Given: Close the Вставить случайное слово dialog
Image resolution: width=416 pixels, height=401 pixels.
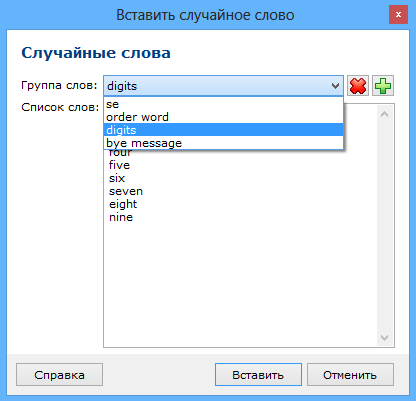Looking at the screenshot, I should (x=398, y=15).
